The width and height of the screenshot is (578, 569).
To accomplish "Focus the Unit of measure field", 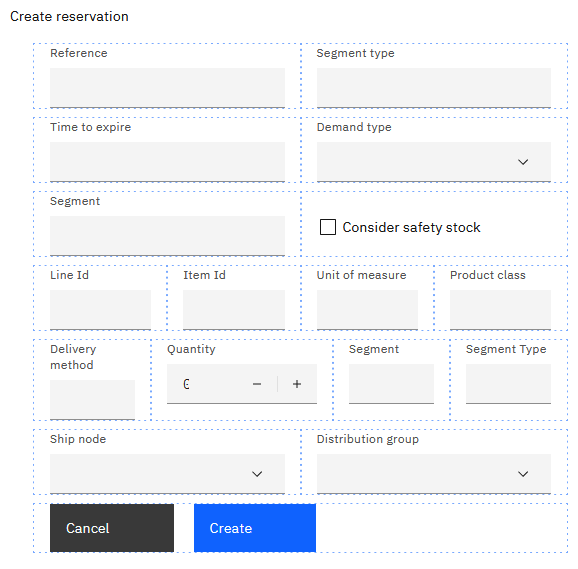I will [368, 310].
